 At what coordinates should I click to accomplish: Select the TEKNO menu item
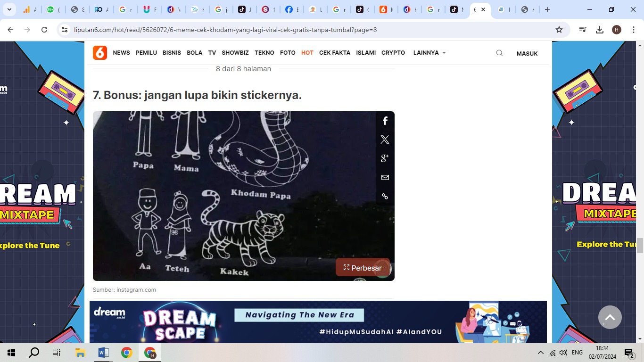pyautogui.click(x=264, y=53)
